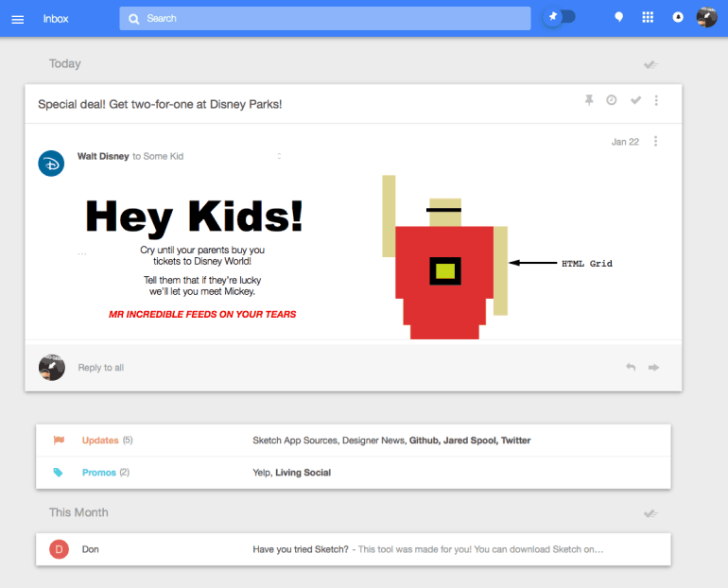Click the Inbox title
Viewport: 728px width, 588px height.
[x=56, y=19]
